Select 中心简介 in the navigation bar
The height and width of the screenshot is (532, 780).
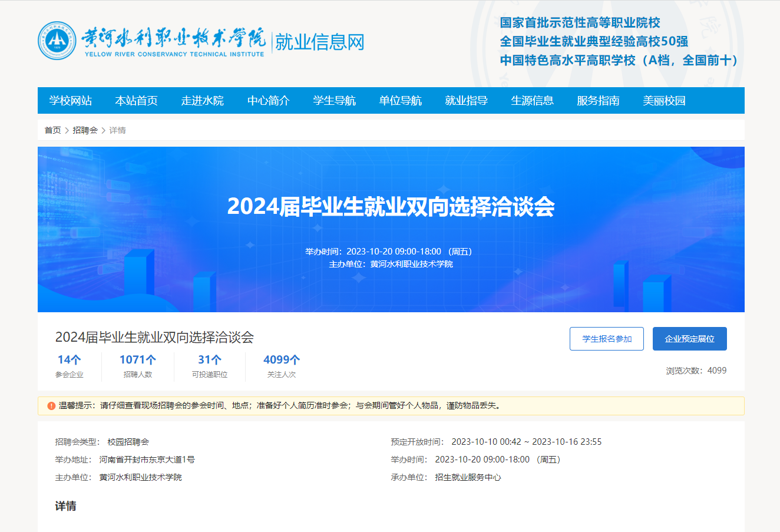click(269, 101)
